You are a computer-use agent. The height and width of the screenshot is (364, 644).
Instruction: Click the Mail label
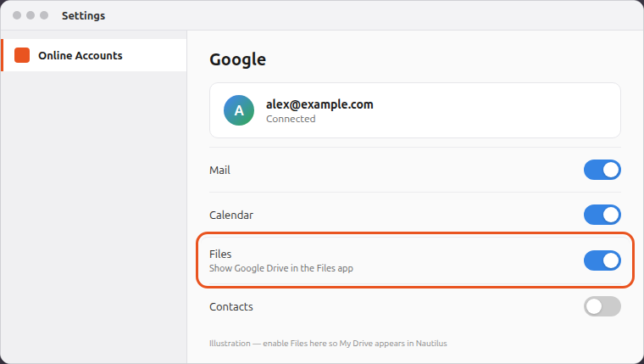pyautogui.click(x=219, y=171)
